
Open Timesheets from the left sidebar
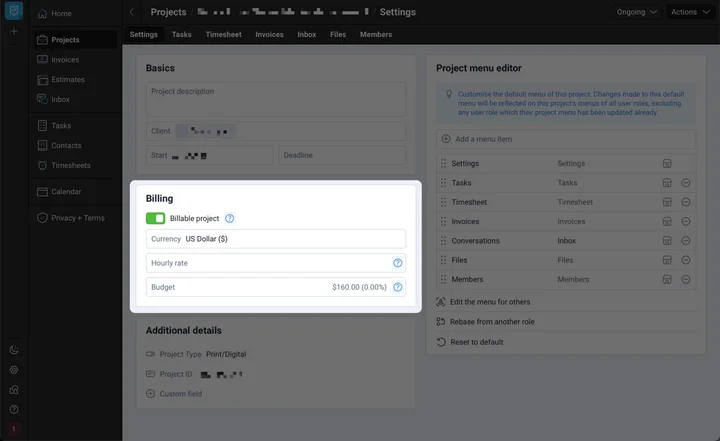(x=70, y=165)
